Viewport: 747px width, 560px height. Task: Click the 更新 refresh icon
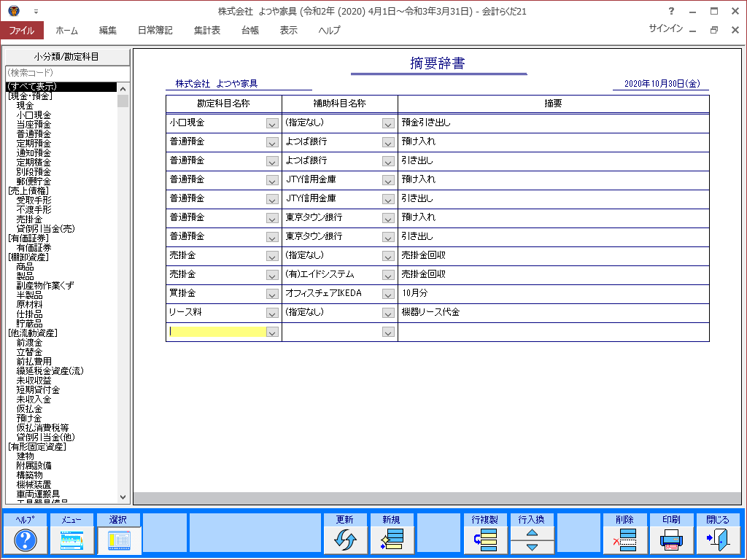pos(345,540)
